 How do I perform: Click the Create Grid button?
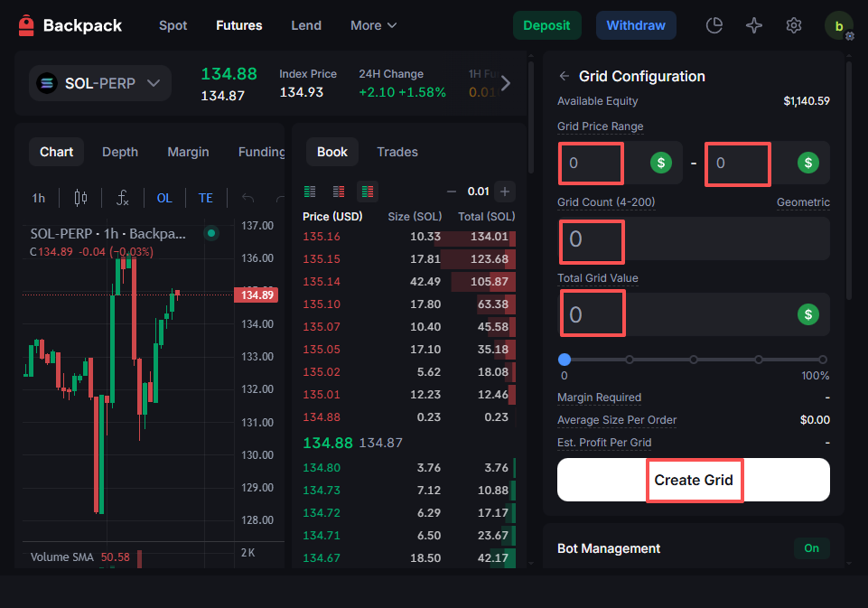pos(693,480)
